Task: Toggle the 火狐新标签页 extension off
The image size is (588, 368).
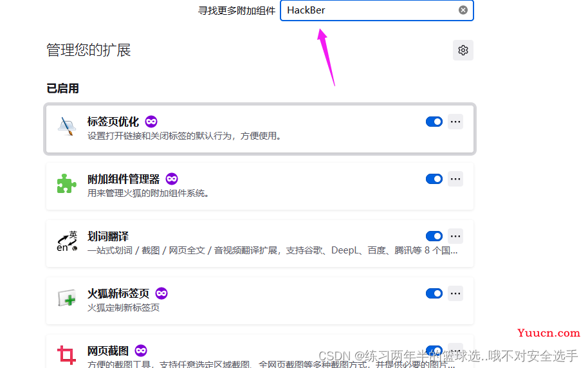Action: click(x=434, y=293)
